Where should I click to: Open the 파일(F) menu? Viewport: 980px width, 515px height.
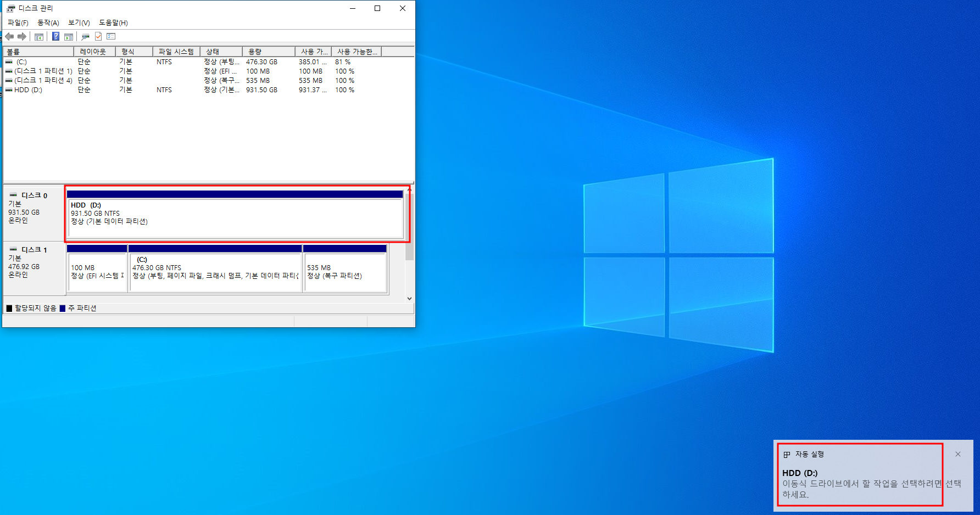click(x=18, y=23)
